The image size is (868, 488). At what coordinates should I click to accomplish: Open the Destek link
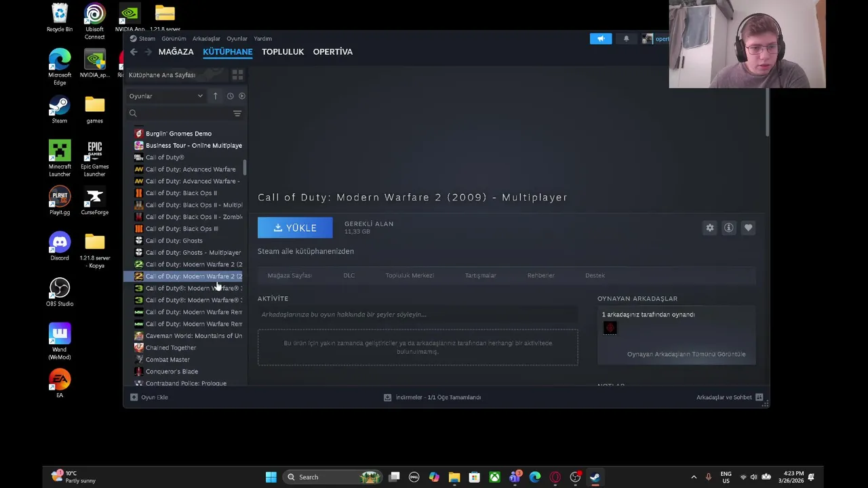pyautogui.click(x=595, y=276)
